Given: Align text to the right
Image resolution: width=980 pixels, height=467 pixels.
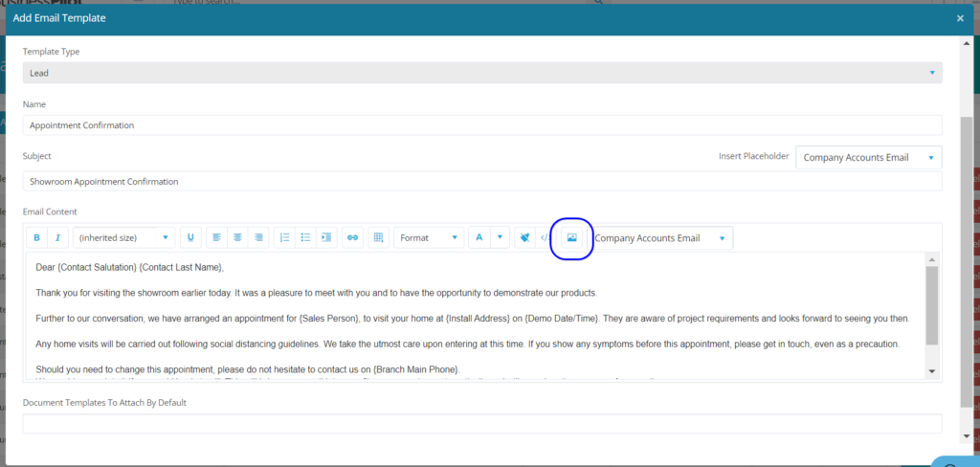Looking at the screenshot, I should coord(258,237).
